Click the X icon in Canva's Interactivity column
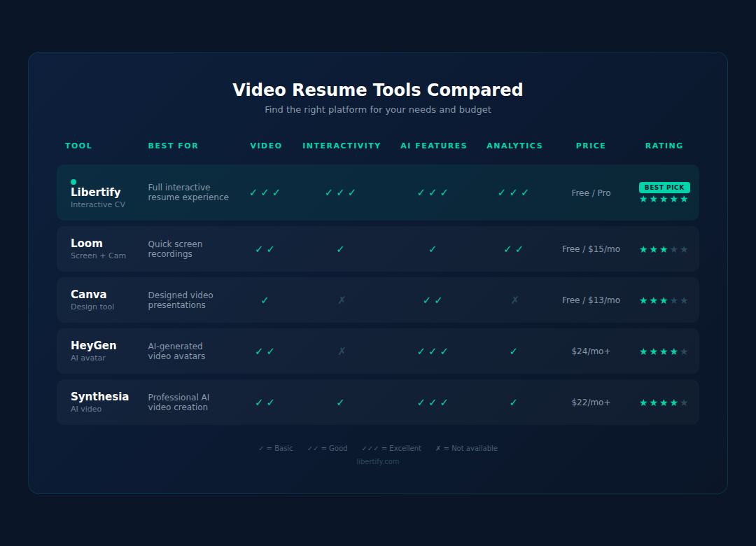The width and height of the screenshot is (756, 546). (x=341, y=300)
